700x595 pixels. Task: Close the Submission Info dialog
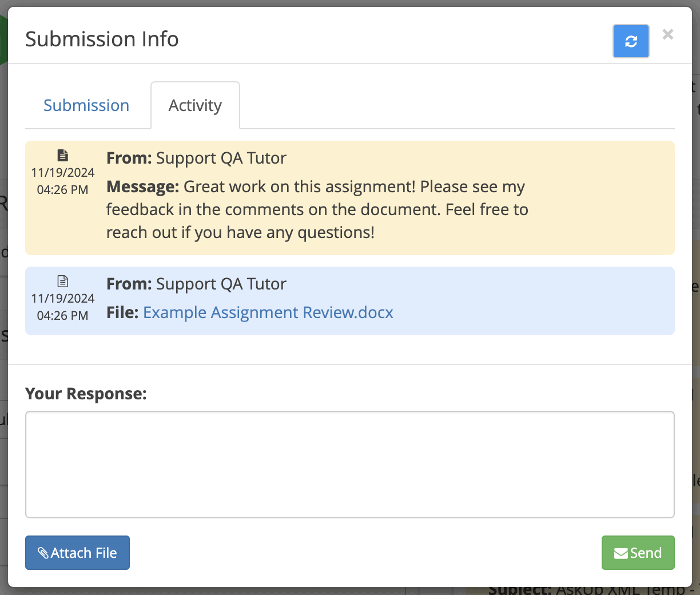[x=667, y=34]
